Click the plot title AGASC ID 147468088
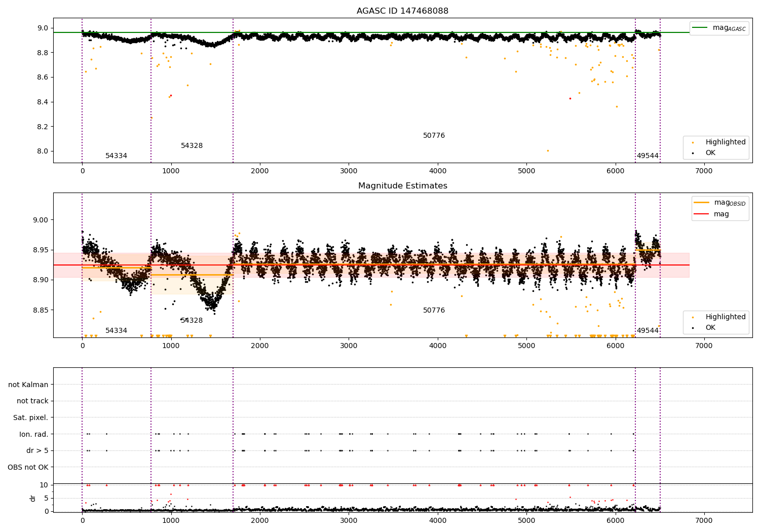This screenshot has width=760, height=532. 402,11
